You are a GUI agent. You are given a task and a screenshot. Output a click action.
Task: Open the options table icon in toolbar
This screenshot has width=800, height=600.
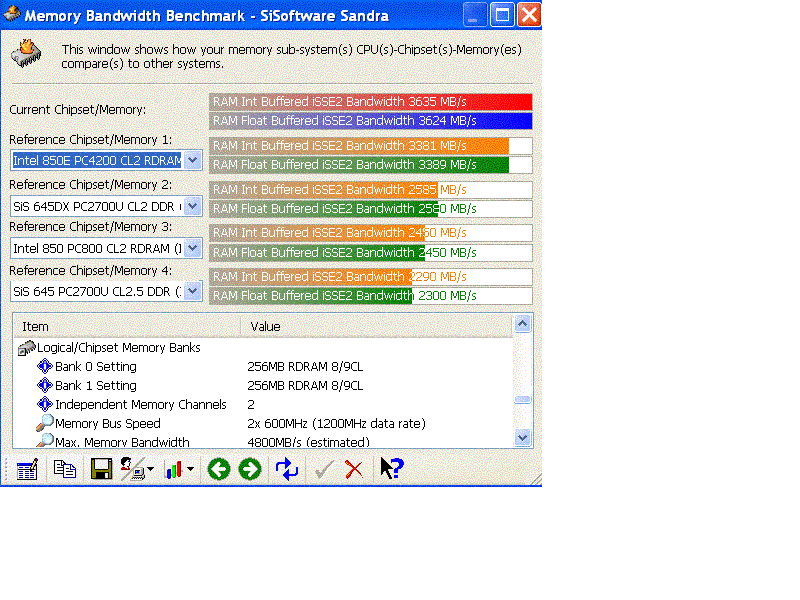[27, 469]
